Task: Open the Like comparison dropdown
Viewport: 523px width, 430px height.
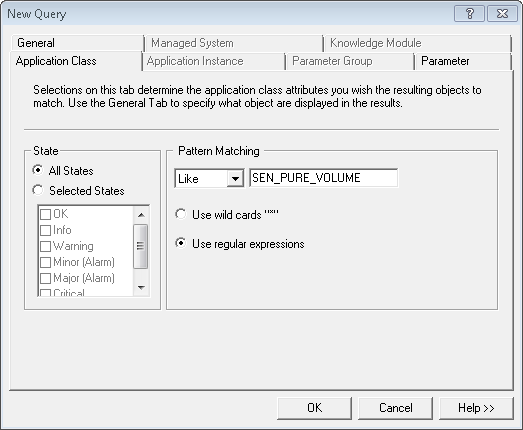Action: tap(235, 179)
